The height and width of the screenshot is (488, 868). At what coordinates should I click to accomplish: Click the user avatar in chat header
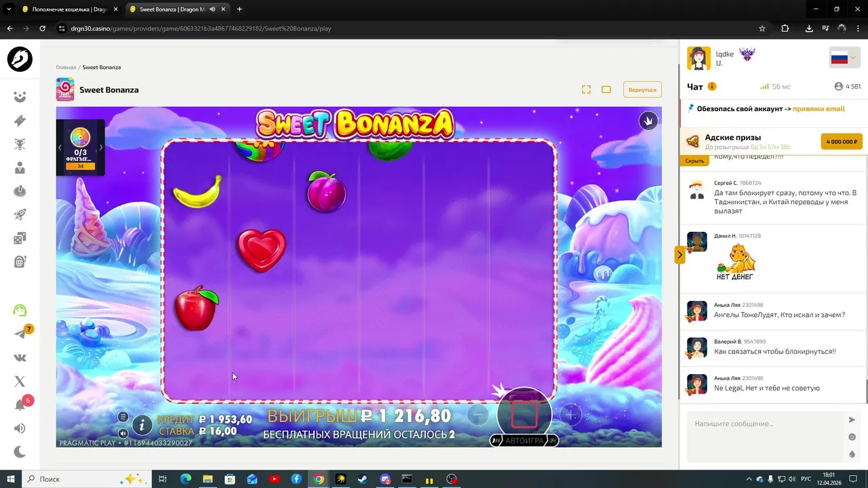698,59
